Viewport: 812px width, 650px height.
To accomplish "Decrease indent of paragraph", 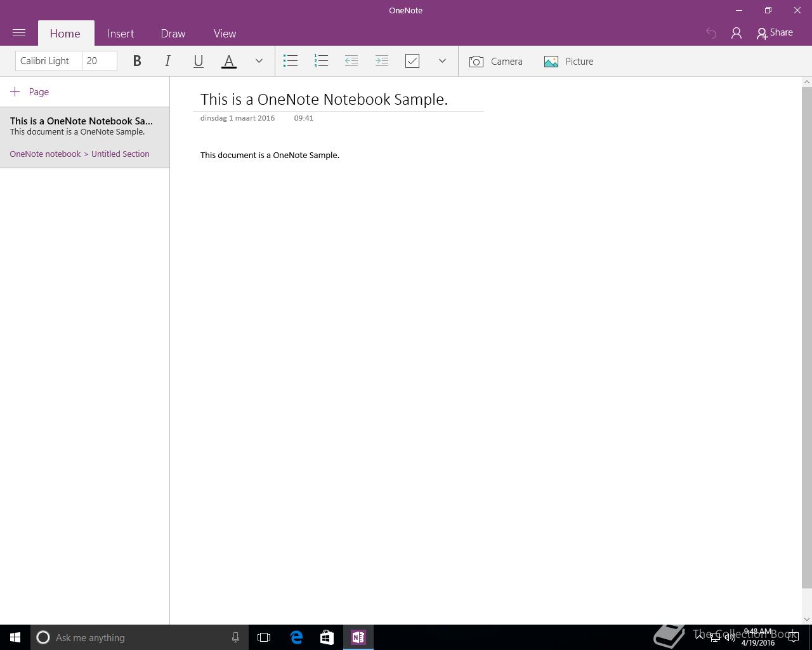I will tap(351, 61).
